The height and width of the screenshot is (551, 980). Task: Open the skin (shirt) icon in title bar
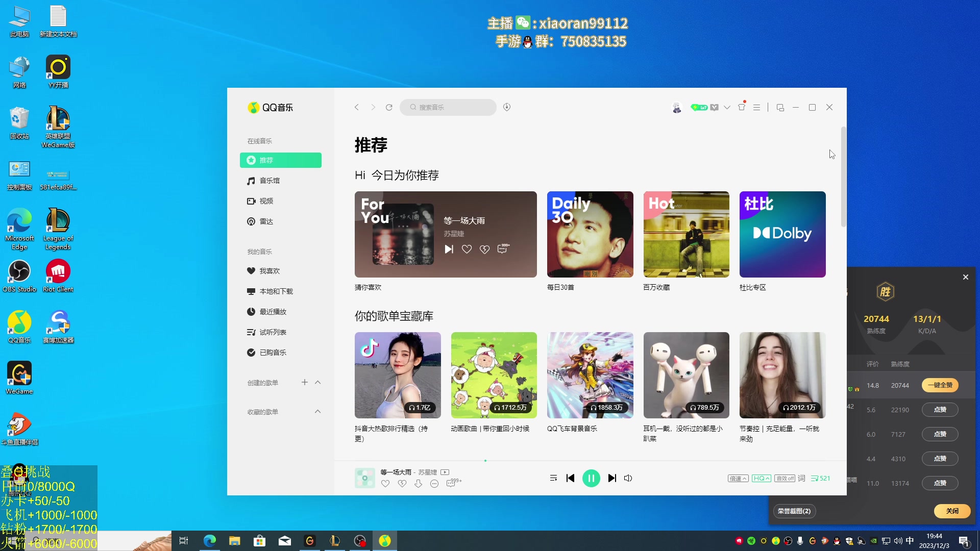click(x=742, y=107)
